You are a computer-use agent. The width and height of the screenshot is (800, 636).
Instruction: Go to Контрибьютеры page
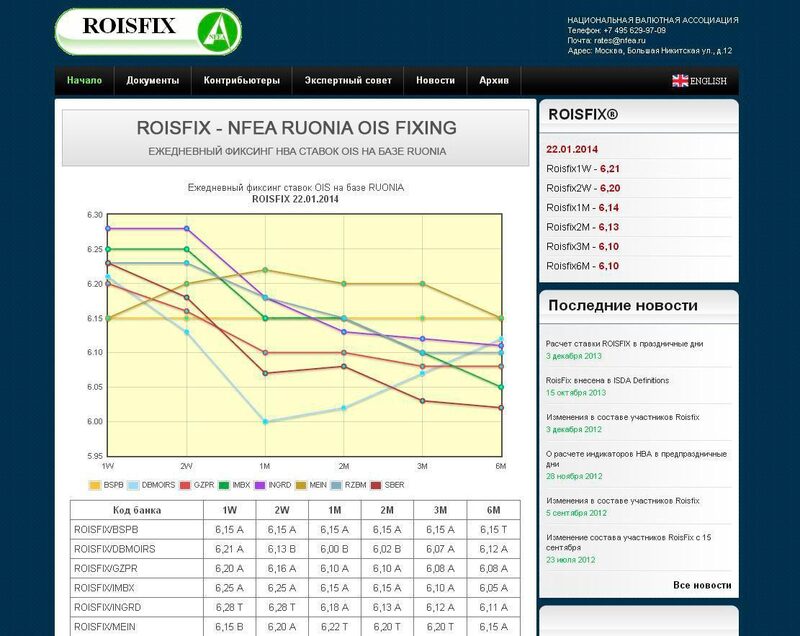tap(242, 81)
